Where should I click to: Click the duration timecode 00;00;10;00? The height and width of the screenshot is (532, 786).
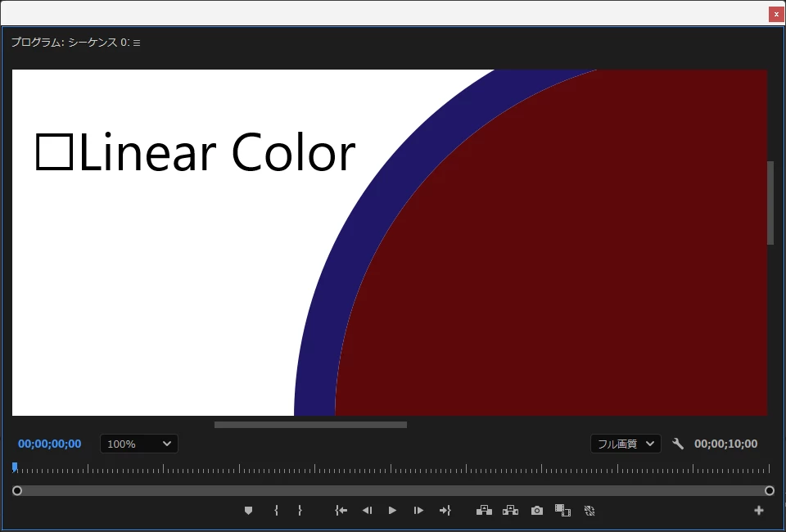click(x=726, y=444)
